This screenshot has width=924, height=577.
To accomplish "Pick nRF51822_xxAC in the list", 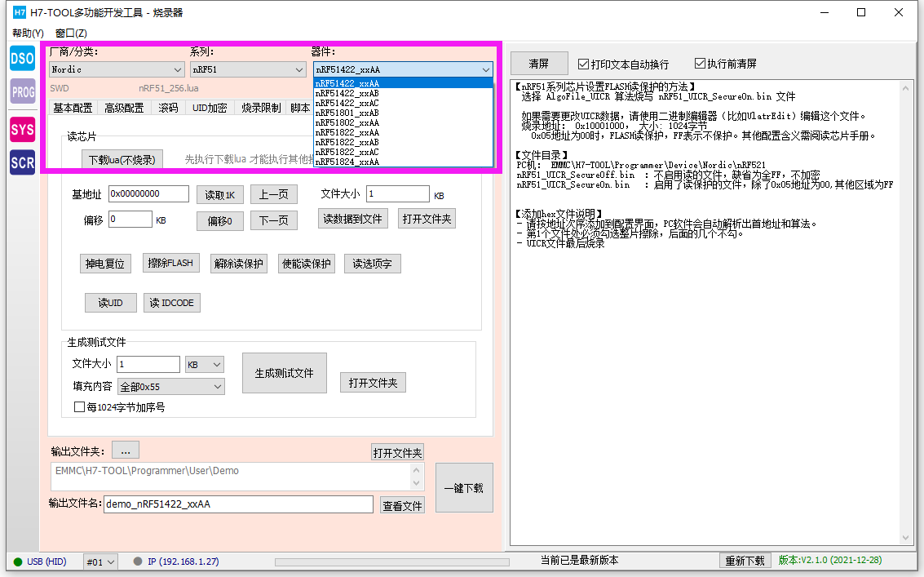I will [x=403, y=152].
